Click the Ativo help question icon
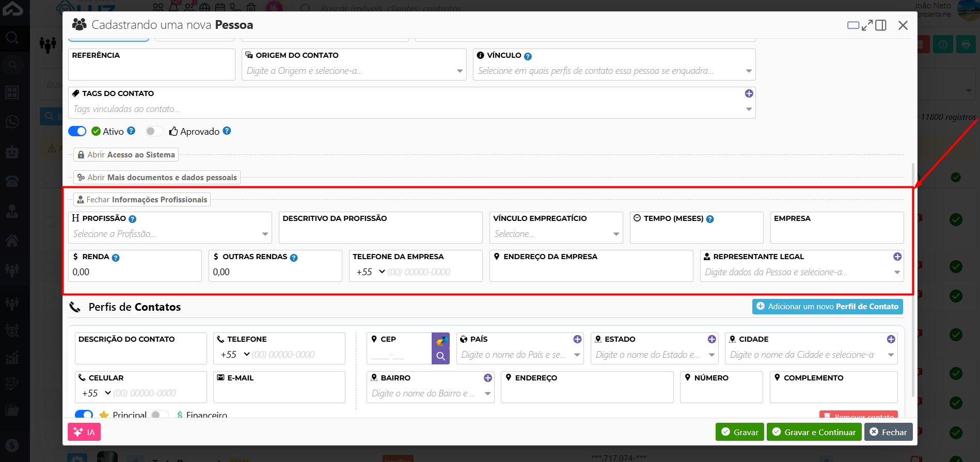Screen dimensions: 980x462 131,131
